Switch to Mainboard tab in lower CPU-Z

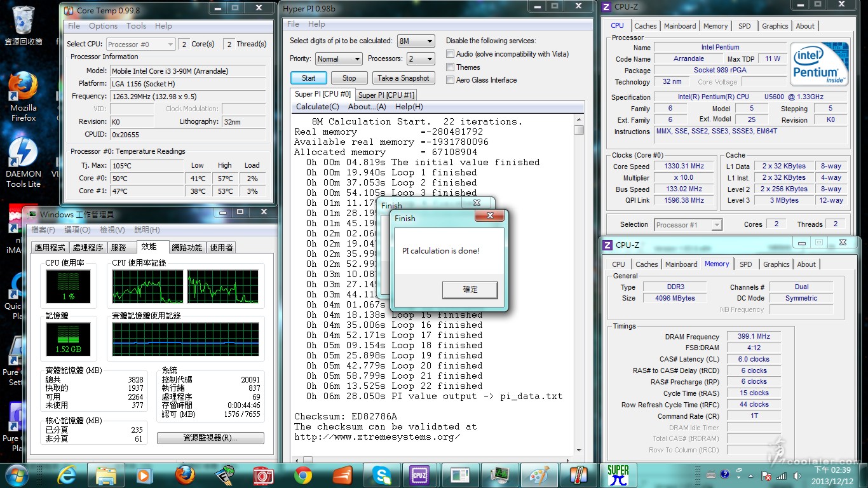681,264
